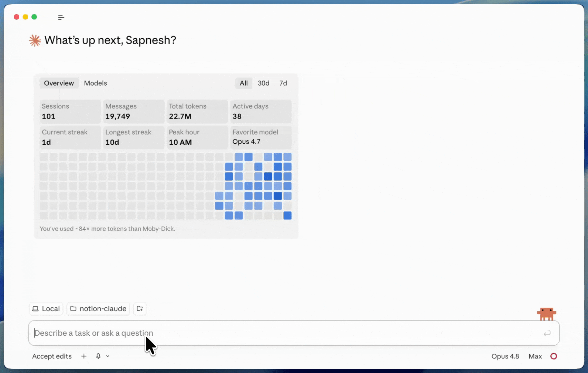Click the plus attachment icon
Image resolution: width=588 pixels, height=373 pixels.
[84, 356]
